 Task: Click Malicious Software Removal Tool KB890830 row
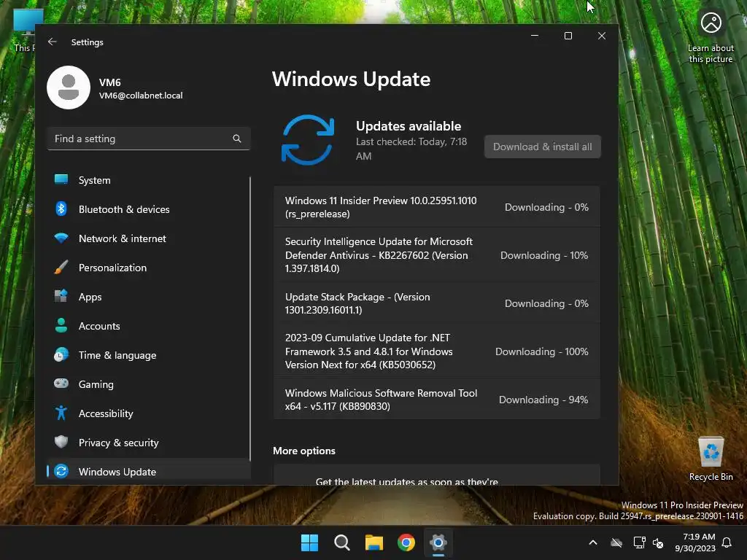[x=437, y=400]
